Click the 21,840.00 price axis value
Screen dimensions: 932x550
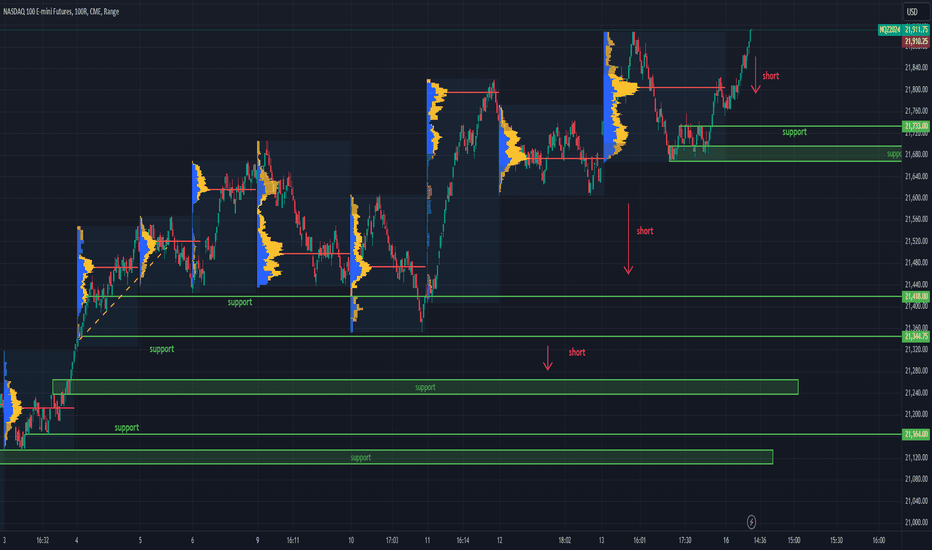click(x=916, y=67)
